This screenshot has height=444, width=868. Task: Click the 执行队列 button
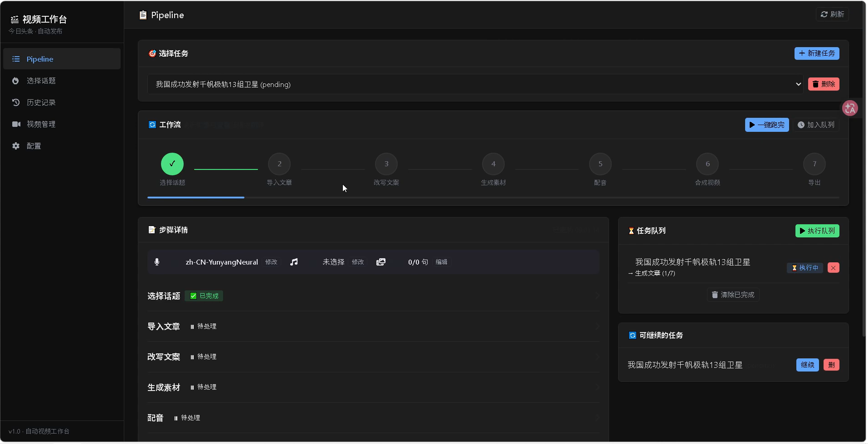pyautogui.click(x=817, y=231)
